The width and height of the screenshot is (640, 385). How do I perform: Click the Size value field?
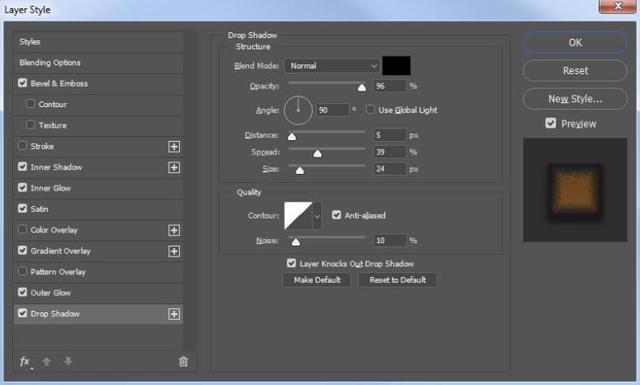point(390,169)
